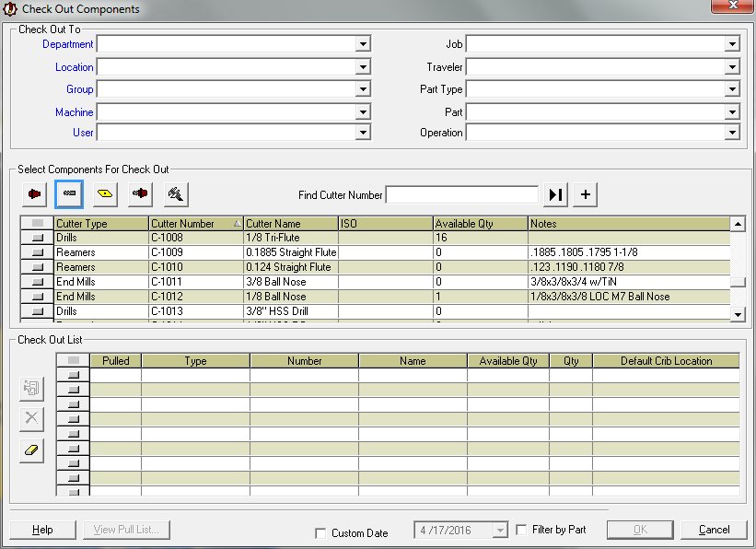Click the Cancel button

pos(714,530)
